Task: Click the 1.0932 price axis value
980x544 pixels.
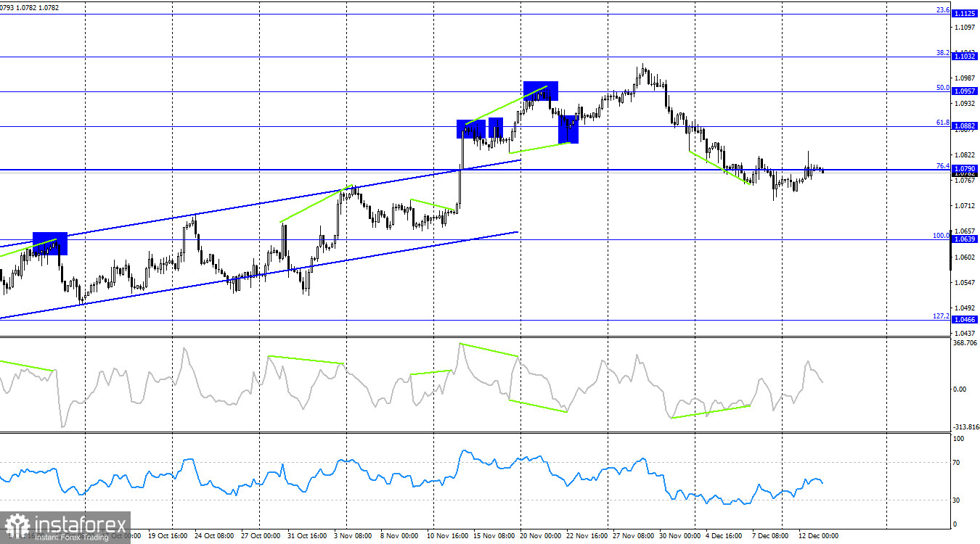Action: [965, 104]
